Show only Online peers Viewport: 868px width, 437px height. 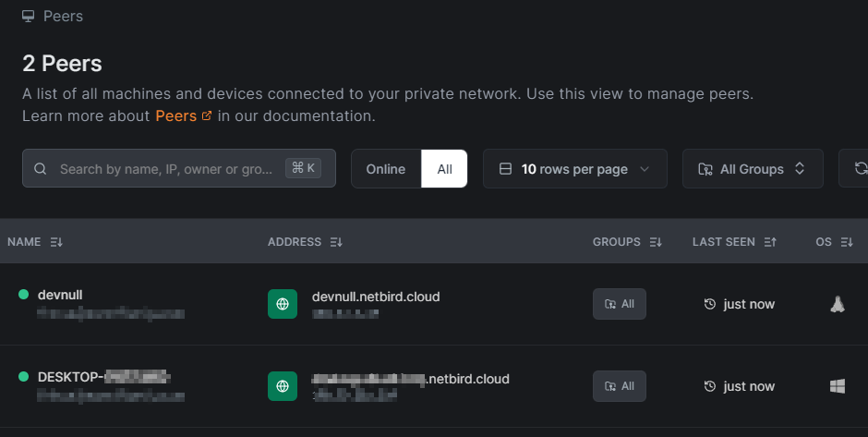click(x=386, y=169)
